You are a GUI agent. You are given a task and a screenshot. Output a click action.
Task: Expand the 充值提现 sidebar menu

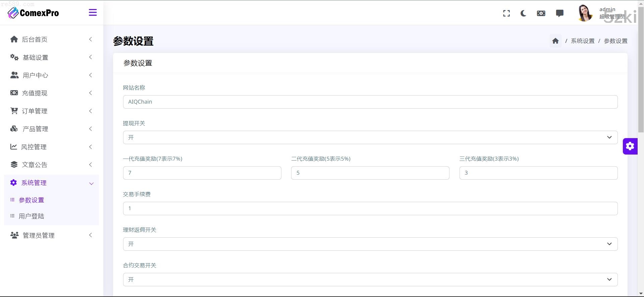[51, 93]
